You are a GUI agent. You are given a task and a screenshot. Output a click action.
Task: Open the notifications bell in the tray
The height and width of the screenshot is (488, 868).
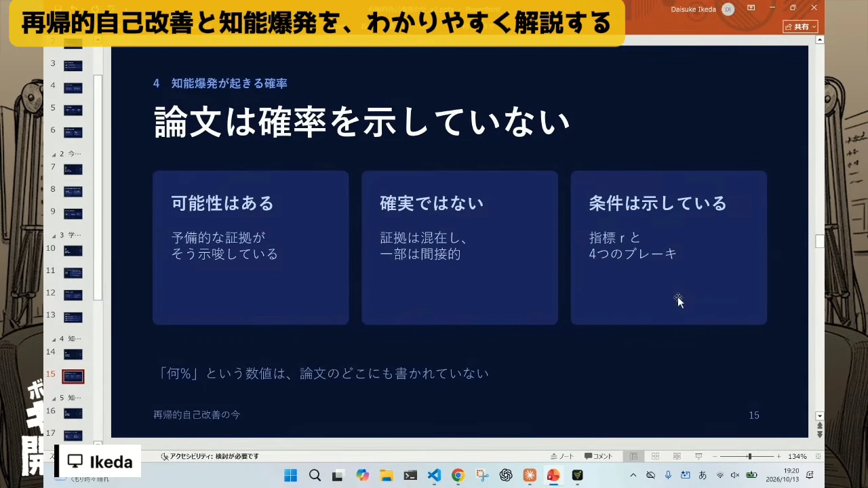tap(810, 475)
